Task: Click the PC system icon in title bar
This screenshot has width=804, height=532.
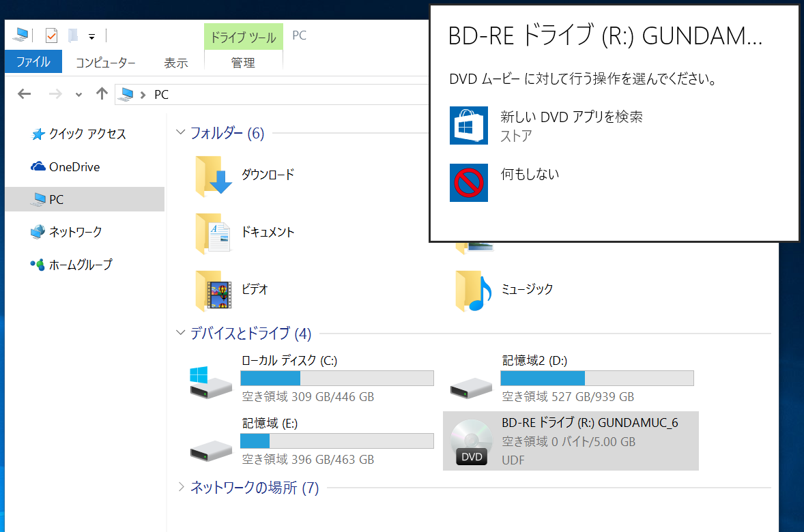Action: (x=21, y=35)
